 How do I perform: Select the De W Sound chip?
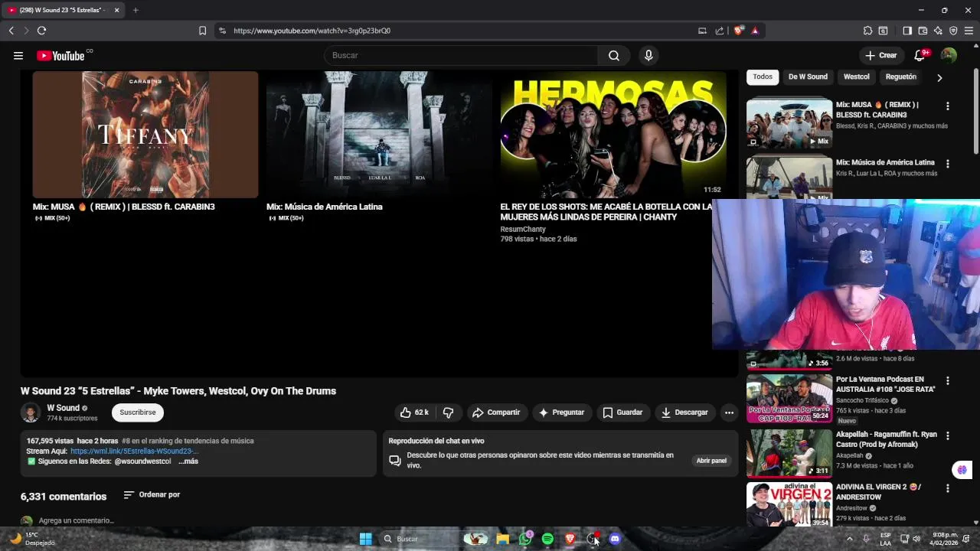pos(808,77)
